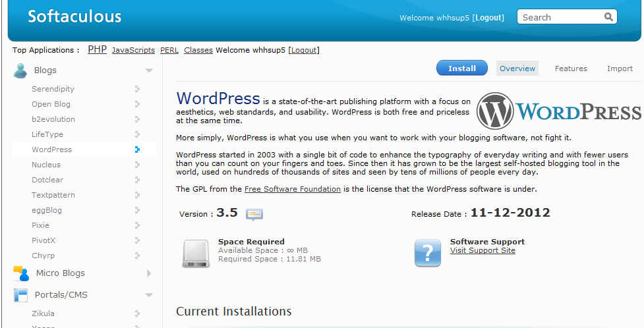Click the WordPress logo image

(559, 111)
